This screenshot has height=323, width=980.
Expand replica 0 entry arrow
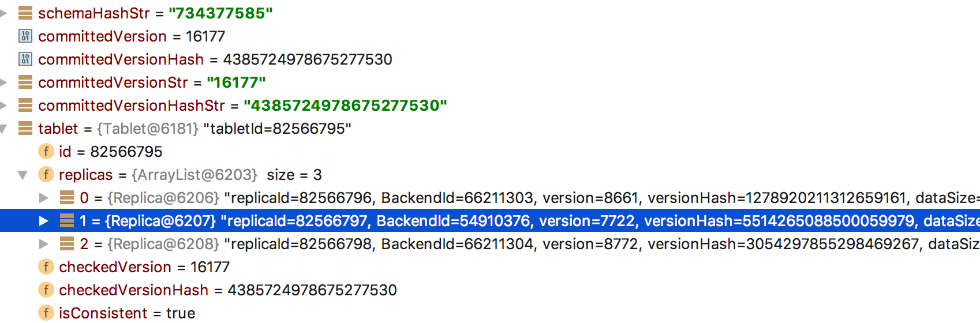pyautogui.click(x=43, y=198)
